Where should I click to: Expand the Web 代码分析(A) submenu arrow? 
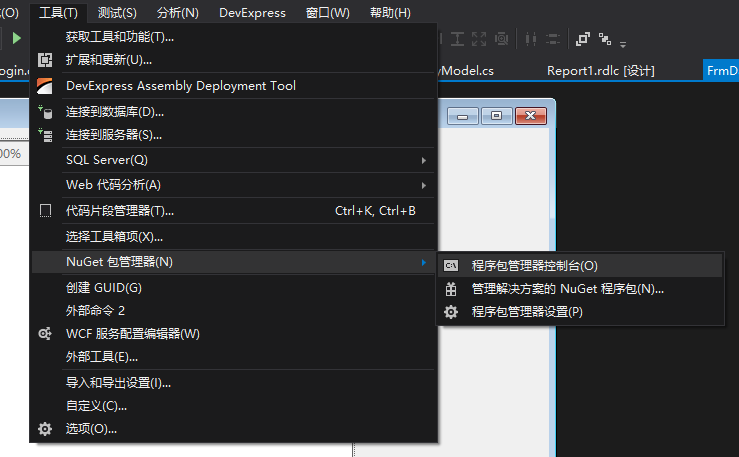[424, 186]
